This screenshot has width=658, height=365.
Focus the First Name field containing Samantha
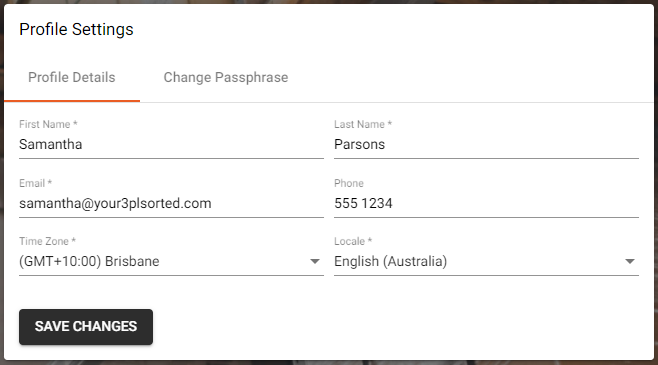[171, 144]
